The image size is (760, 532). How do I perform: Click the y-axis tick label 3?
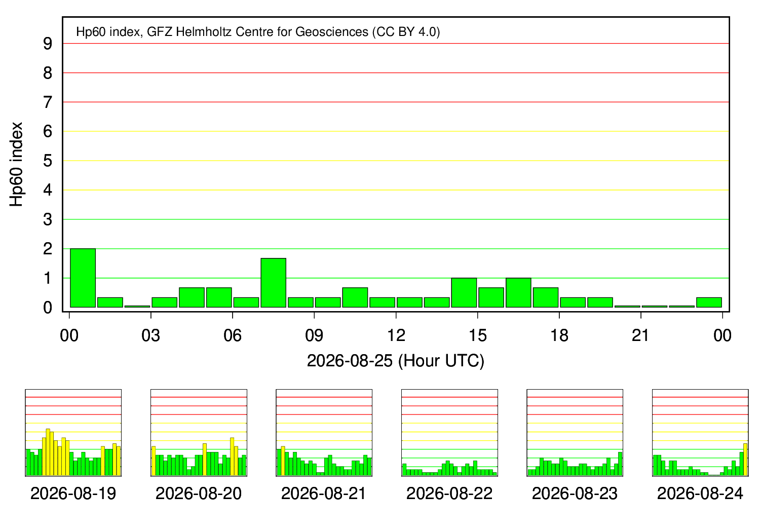pos(48,220)
